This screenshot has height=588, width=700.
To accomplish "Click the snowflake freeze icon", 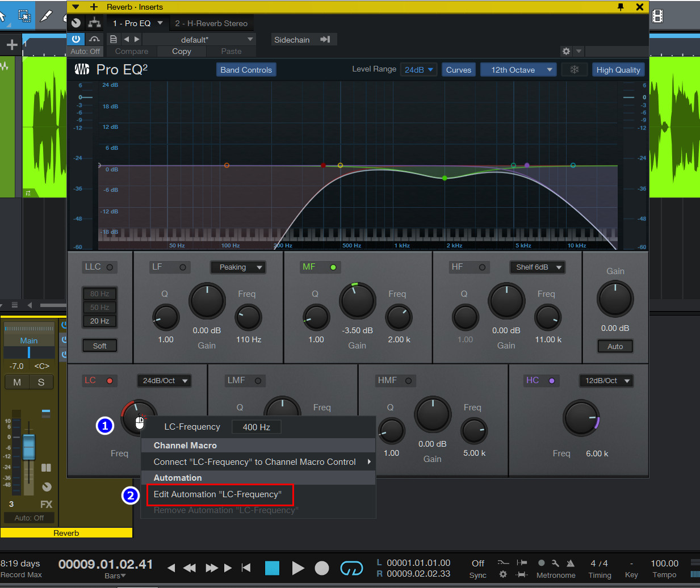I will point(575,69).
